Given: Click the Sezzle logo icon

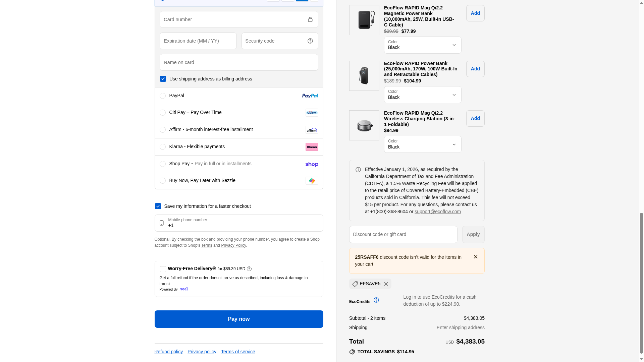Looking at the screenshot, I should 312,181.
